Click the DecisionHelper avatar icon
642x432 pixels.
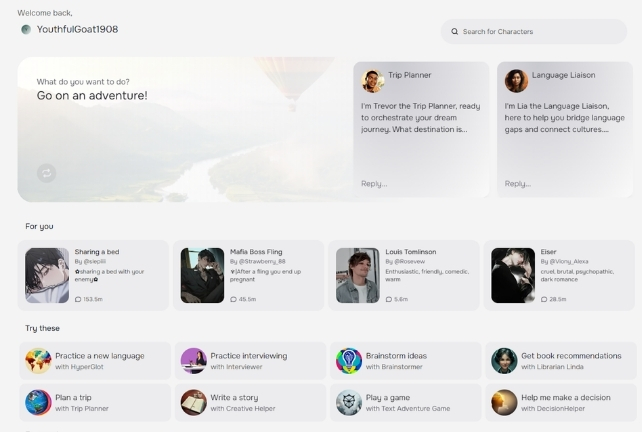504,402
